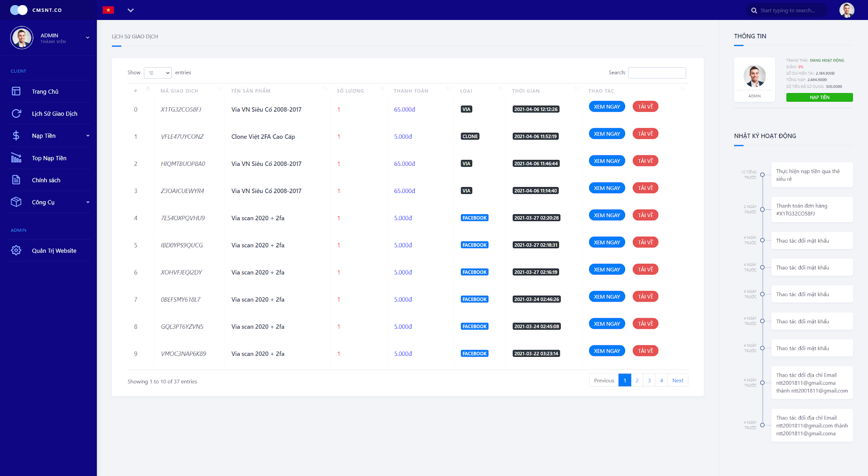Go to pagination page 2
This screenshot has width=868, height=476.
click(637, 381)
